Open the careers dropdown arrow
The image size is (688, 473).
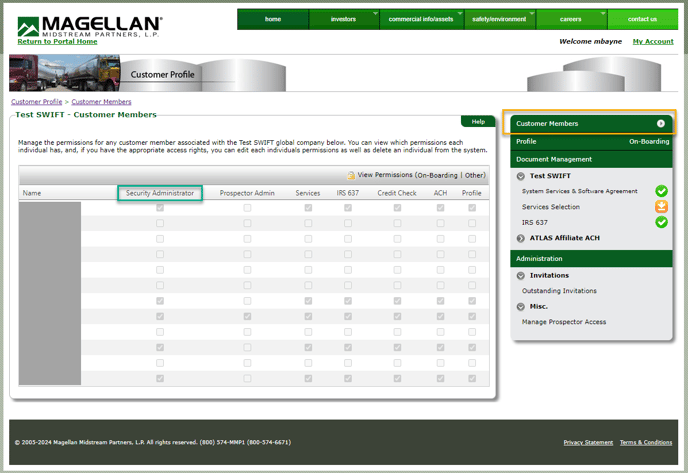point(603,13)
